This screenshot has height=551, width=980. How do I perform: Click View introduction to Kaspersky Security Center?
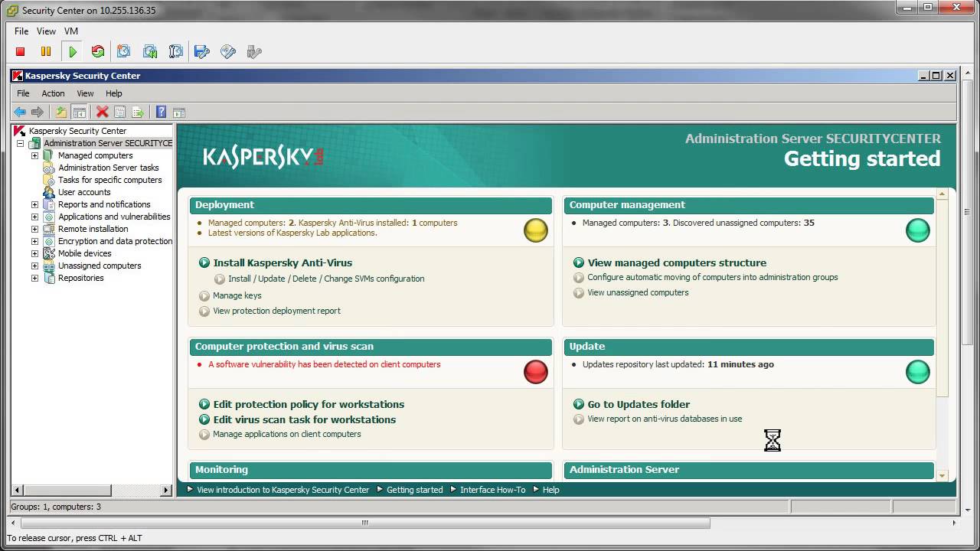click(x=283, y=490)
